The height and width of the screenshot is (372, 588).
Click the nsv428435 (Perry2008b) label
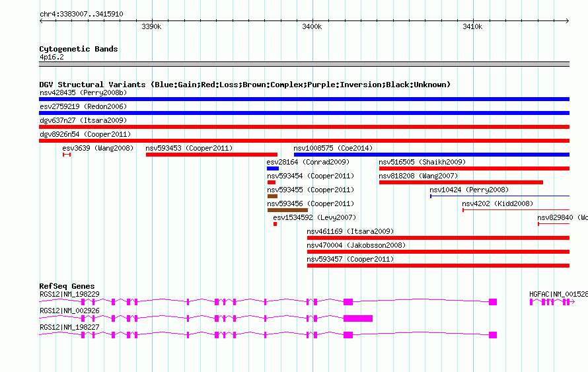coord(83,93)
